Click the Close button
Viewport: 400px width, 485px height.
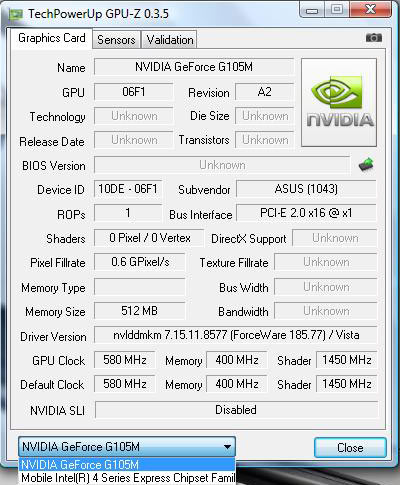point(350,447)
